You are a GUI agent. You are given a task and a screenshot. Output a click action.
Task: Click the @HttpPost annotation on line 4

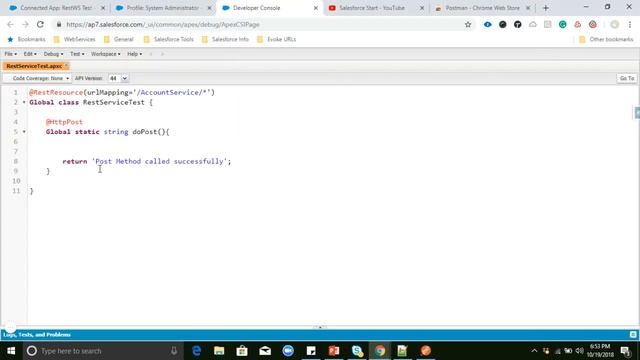point(64,122)
